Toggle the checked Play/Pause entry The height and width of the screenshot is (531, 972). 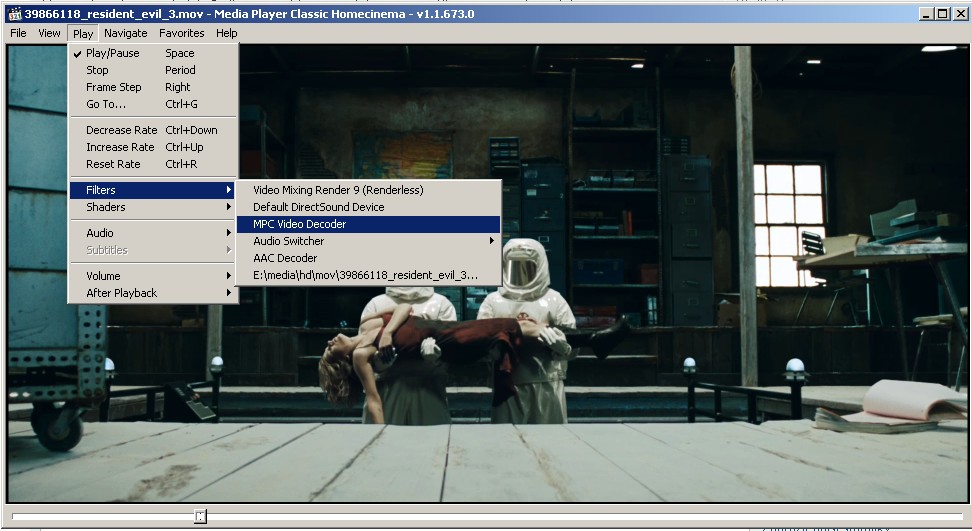153,53
